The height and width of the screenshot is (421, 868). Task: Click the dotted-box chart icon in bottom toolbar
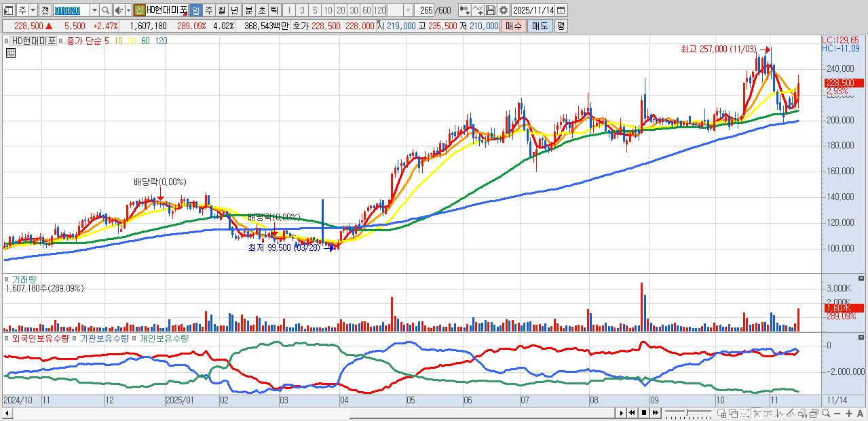point(744,413)
